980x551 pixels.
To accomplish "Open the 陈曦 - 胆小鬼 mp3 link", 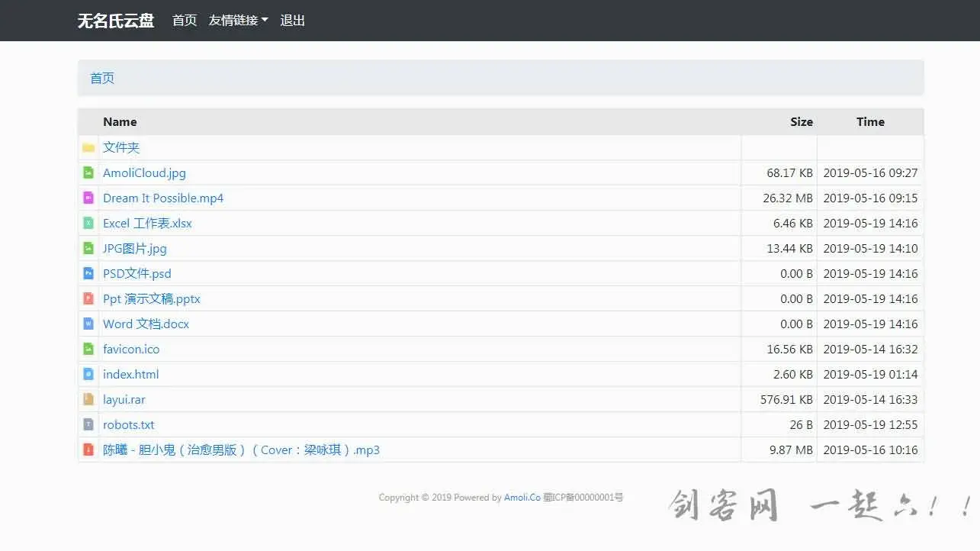I will pos(241,449).
